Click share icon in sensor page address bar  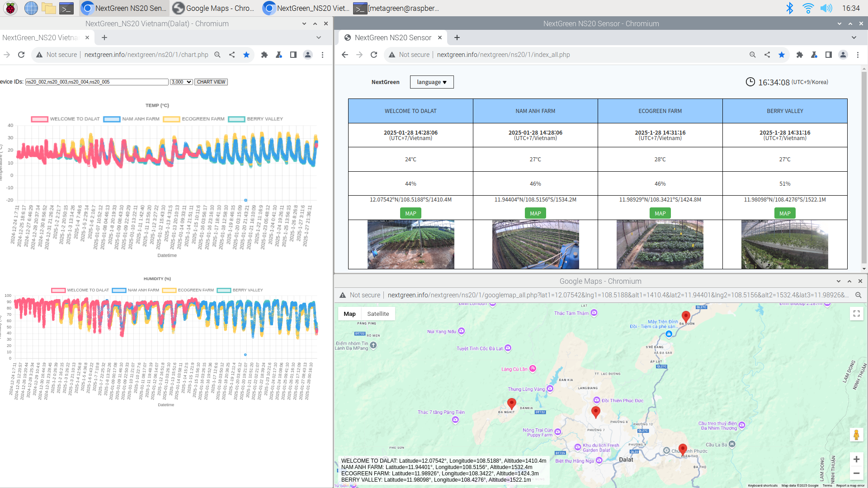click(767, 55)
